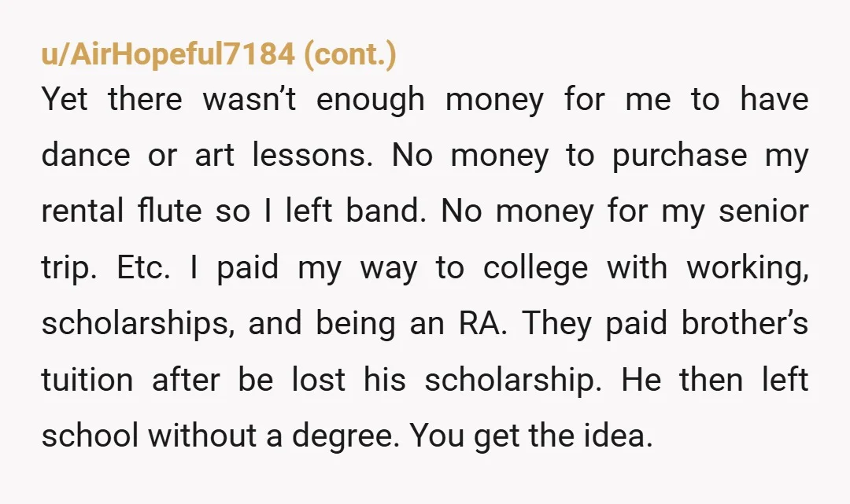Select the word "flute" in the paragraph

point(170,211)
